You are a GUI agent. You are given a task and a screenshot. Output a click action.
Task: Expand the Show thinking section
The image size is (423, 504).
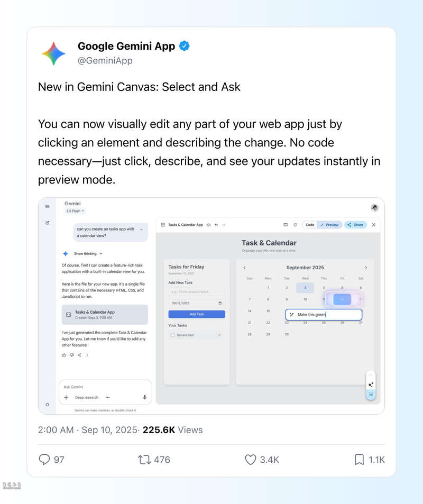click(88, 254)
